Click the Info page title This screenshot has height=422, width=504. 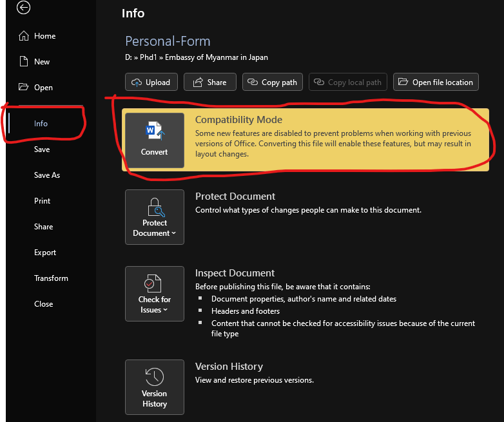click(133, 14)
